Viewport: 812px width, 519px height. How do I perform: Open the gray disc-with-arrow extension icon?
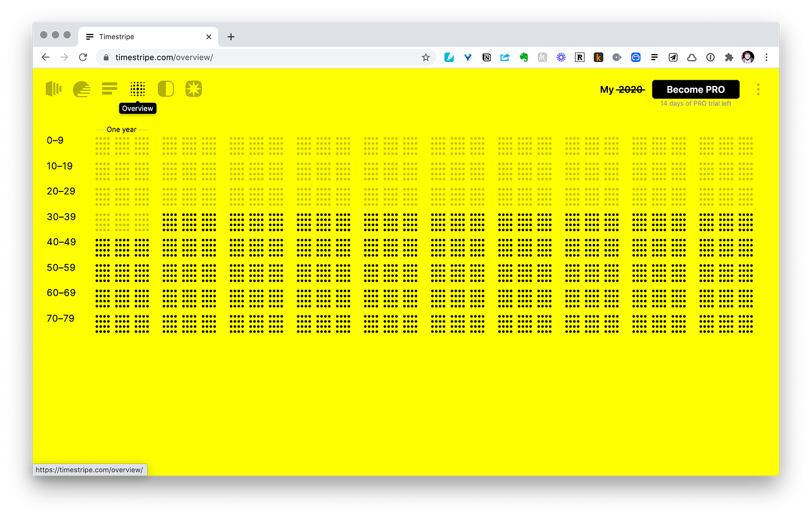point(617,57)
